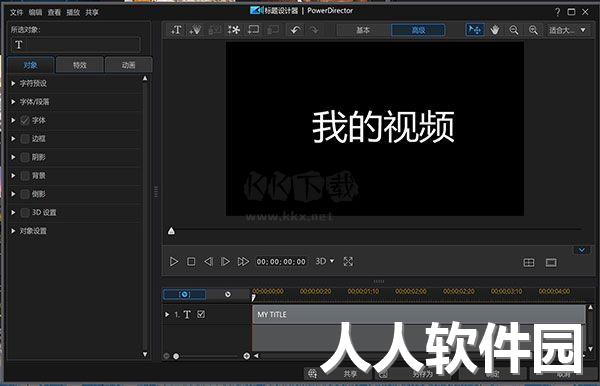The width and height of the screenshot is (600, 386).
Task: Toggle the 字体 (font face) checkbox
Action: (25, 121)
